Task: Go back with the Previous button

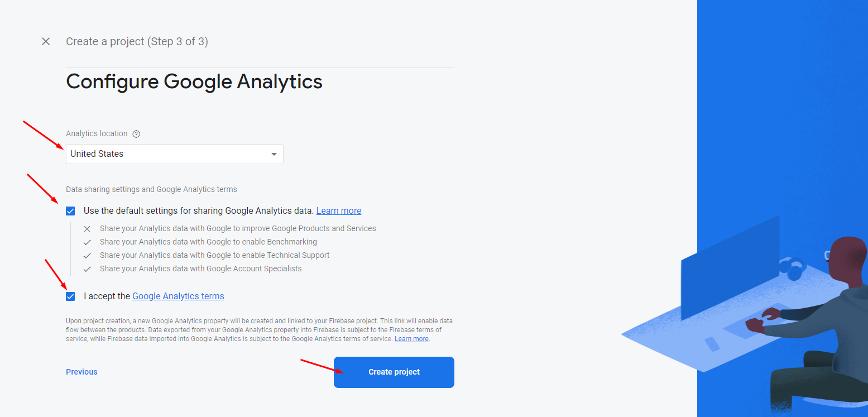Action: 81,372
